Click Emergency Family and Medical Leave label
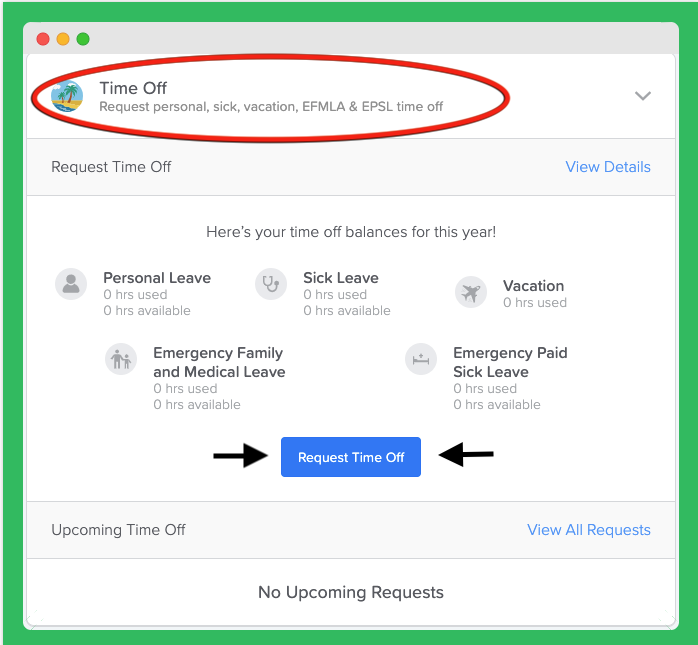The width and height of the screenshot is (698, 645). (x=219, y=362)
